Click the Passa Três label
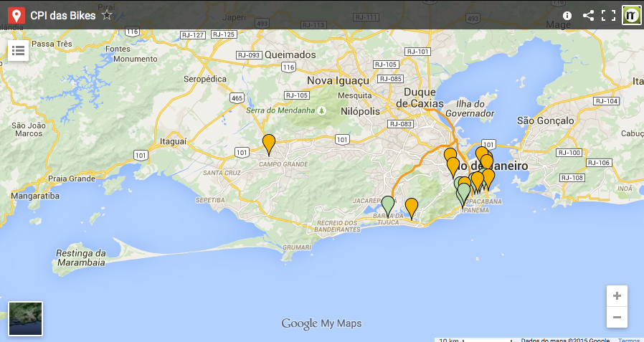 point(52,44)
